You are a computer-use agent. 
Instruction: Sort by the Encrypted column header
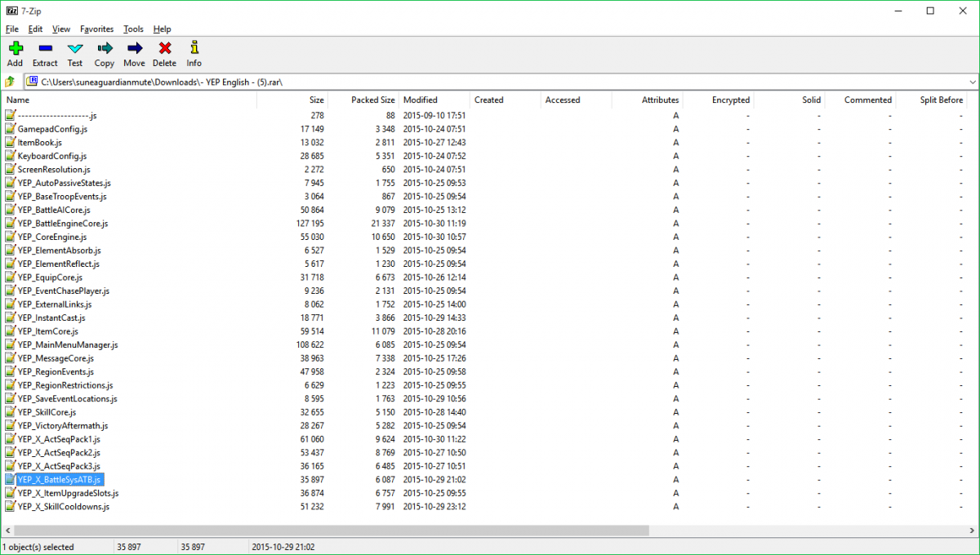(719, 100)
